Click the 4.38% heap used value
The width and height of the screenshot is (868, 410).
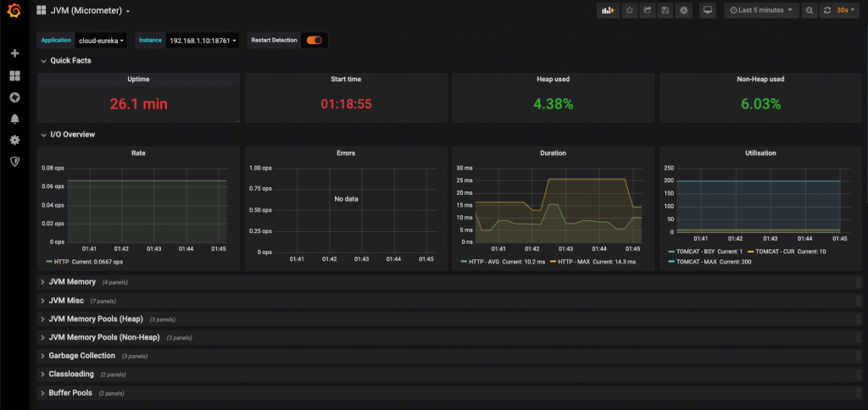coord(553,104)
